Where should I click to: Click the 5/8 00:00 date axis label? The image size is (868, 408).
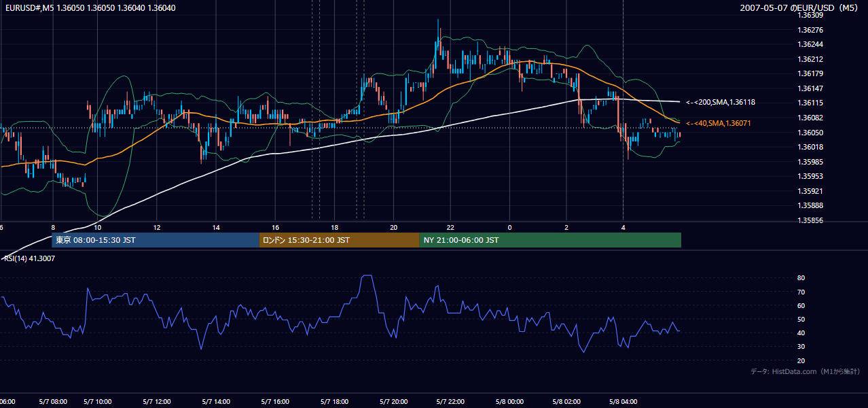tap(509, 401)
